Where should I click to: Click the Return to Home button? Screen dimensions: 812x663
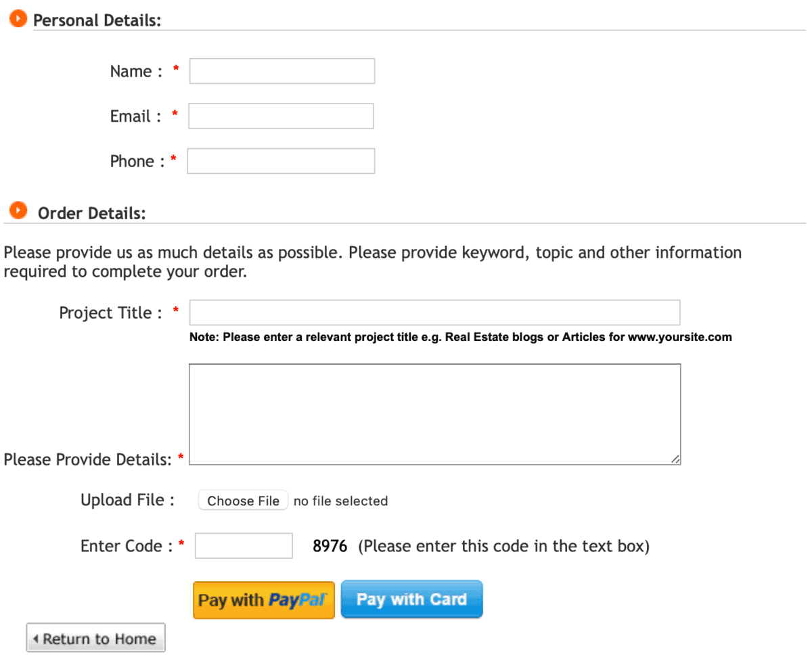pos(95,637)
